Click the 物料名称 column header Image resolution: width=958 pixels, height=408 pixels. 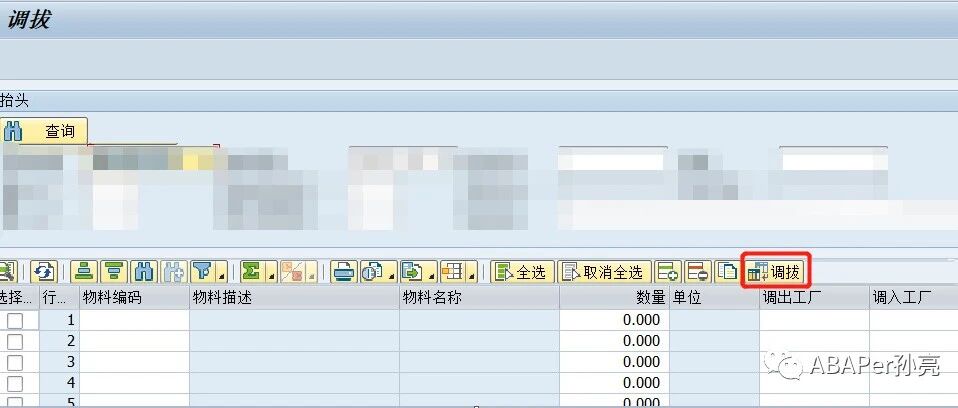(x=480, y=297)
